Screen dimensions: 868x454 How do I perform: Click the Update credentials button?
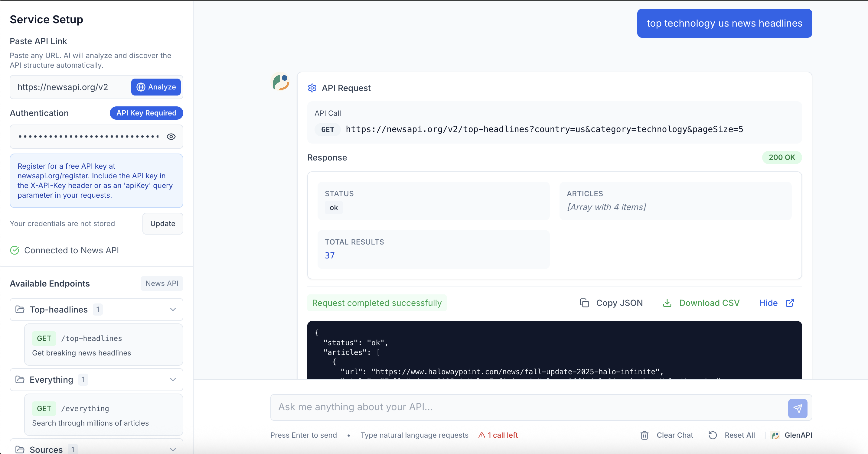[x=162, y=224]
